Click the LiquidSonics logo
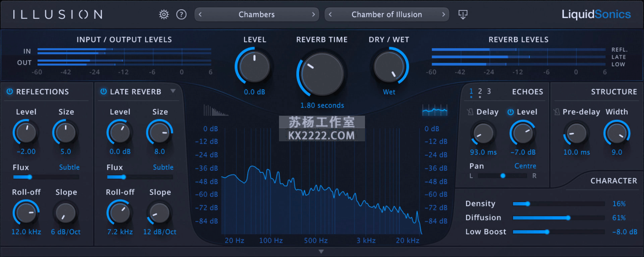This screenshot has height=257, width=644. point(596,15)
